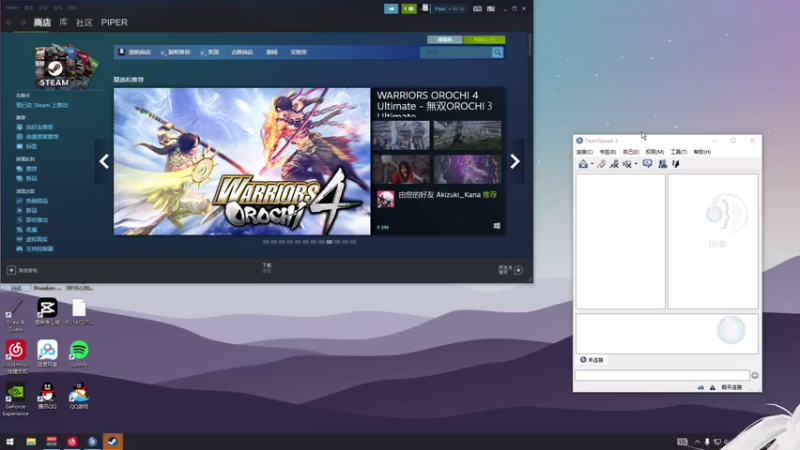Open the Piper account dropdown
The image size is (800, 450).
click(x=449, y=9)
